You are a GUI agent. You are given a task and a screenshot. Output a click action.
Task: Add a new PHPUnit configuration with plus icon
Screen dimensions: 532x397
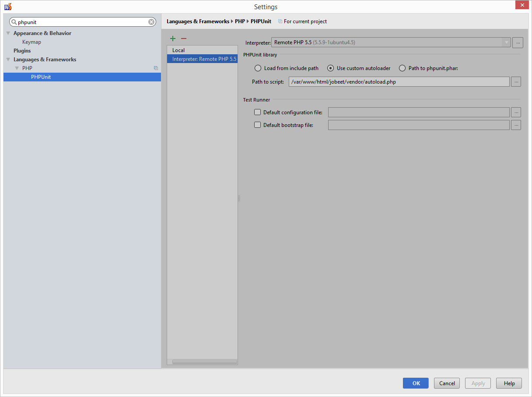coord(173,39)
